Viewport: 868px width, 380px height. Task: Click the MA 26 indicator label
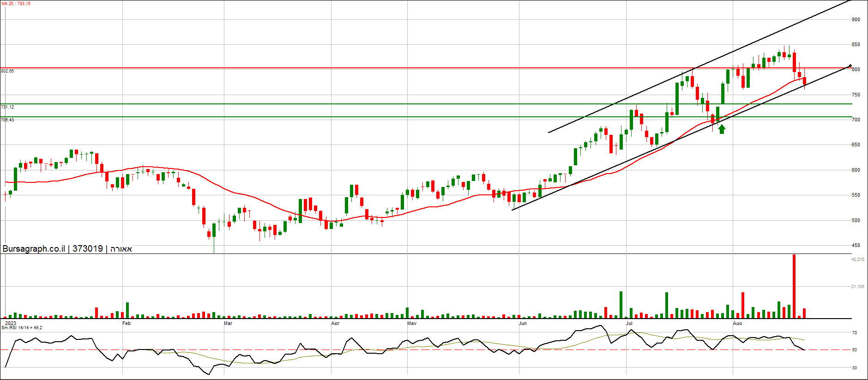pos(16,4)
